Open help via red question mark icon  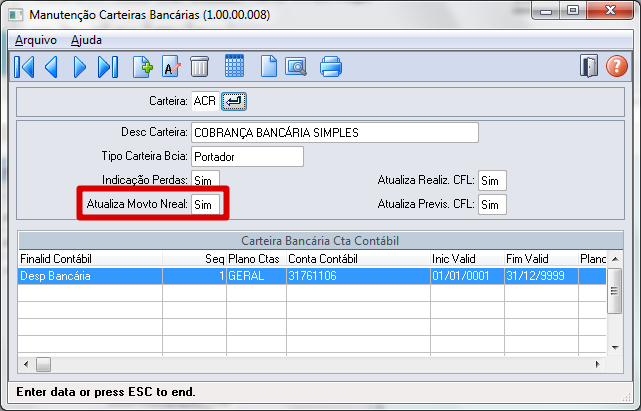pos(616,66)
